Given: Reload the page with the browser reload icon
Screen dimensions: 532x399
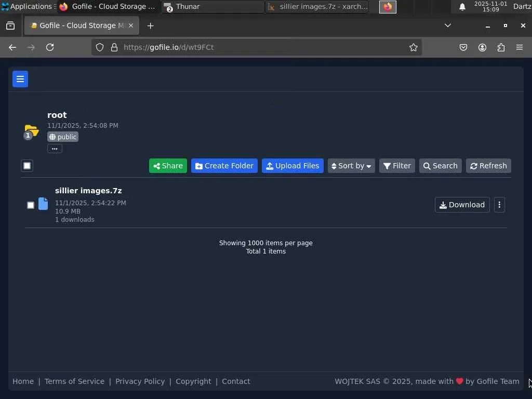Looking at the screenshot, I should pyautogui.click(x=50, y=47).
